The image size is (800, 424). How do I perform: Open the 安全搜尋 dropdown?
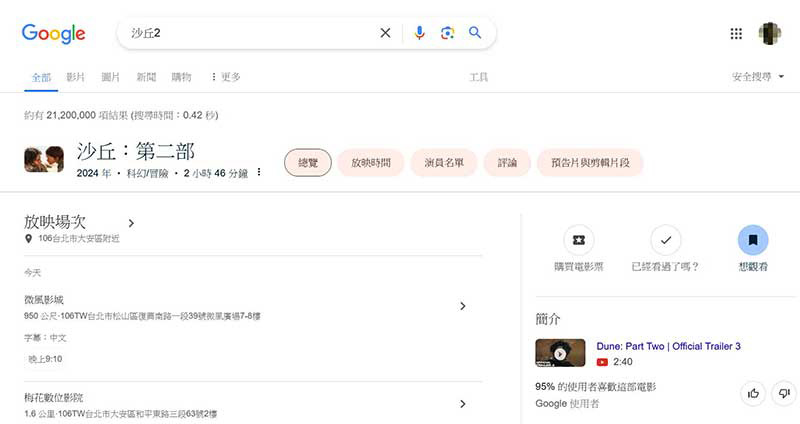(758, 77)
